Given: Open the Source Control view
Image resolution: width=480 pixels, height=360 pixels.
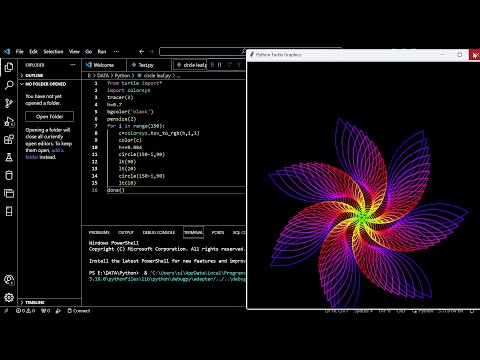Looking at the screenshot, I should [9, 103].
